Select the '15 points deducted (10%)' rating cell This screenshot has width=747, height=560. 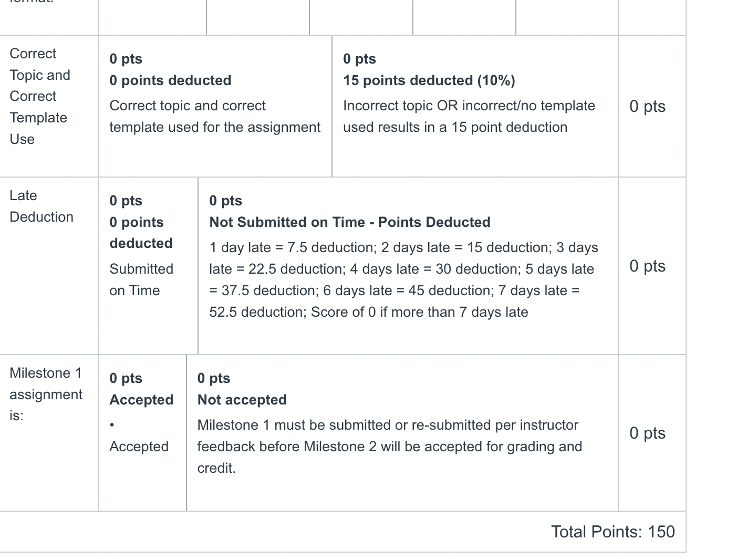[x=475, y=106]
